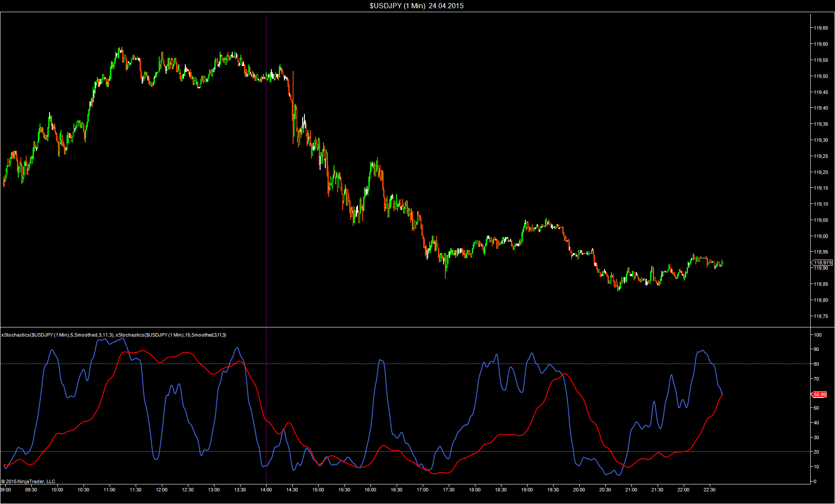The width and height of the screenshot is (835, 504).
Task: Click the 13:30 time axis label
Action: [240, 490]
